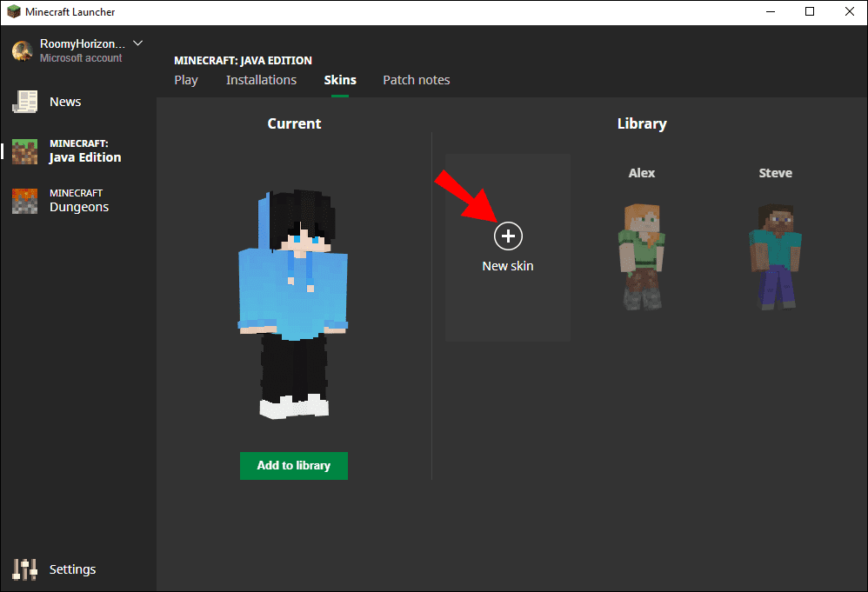Click the plus icon for New skin
868x592 pixels.
click(x=508, y=236)
